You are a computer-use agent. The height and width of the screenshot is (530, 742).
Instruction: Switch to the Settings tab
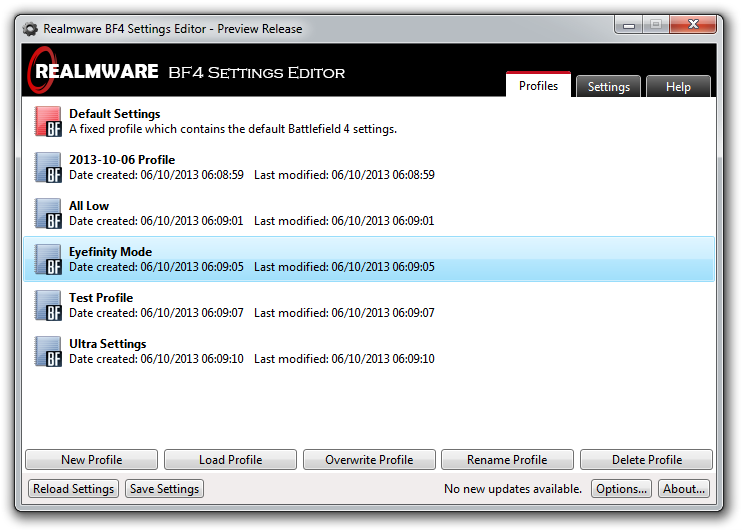coord(608,87)
